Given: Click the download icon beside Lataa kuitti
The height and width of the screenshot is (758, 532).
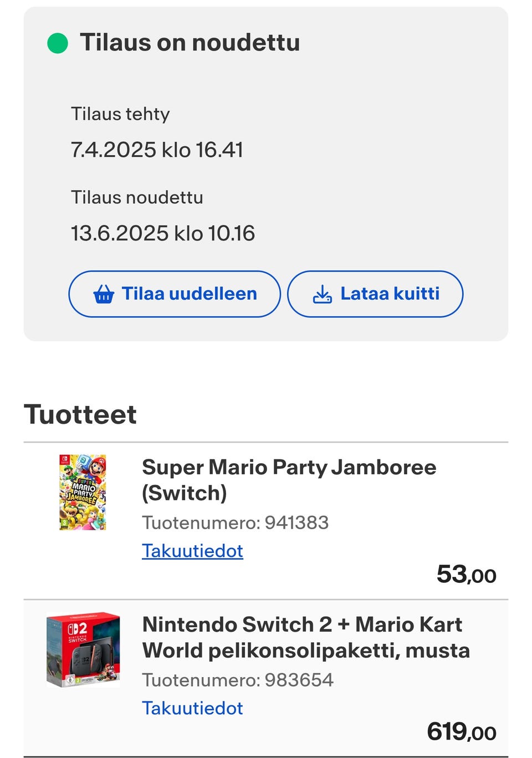Looking at the screenshot, I should [323, 294].
